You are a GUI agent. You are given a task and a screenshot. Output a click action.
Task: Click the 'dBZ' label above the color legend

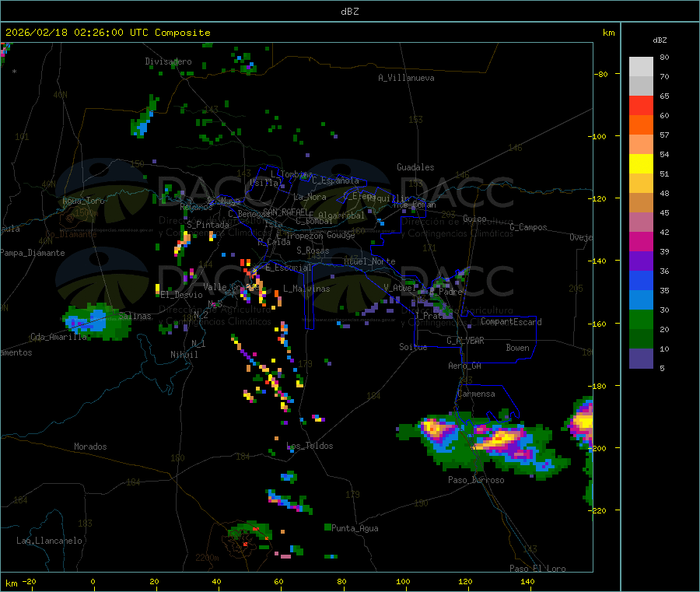(660, 40)
